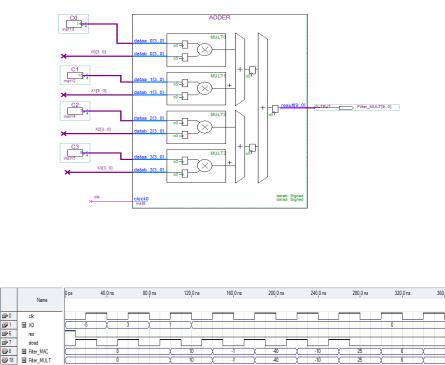
Task: Select the clk signal name in waveform
Action: [x=31, y=316]
